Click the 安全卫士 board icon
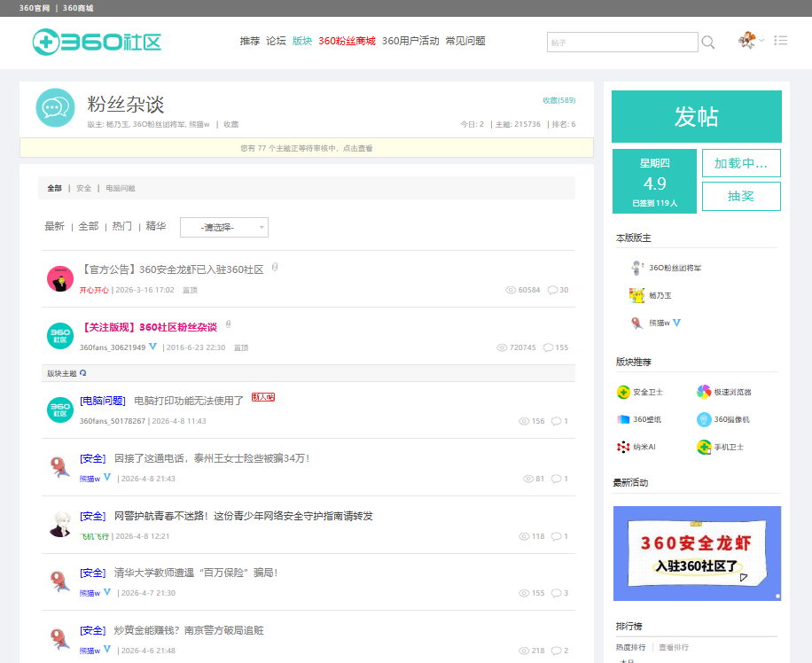The image size is (812, 663). point(623,392)
